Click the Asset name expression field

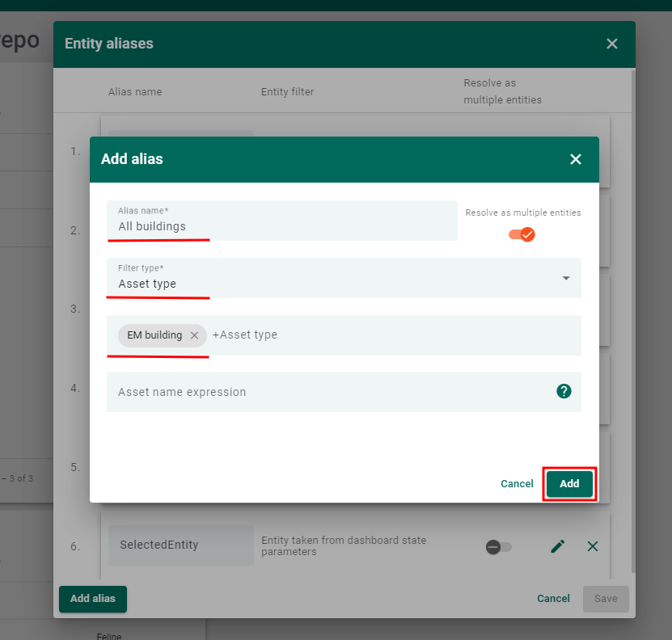pos(323,391)
